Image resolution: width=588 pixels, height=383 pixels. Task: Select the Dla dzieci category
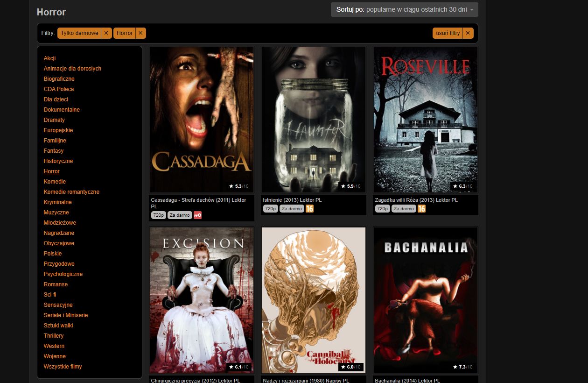tap(56, 99)
